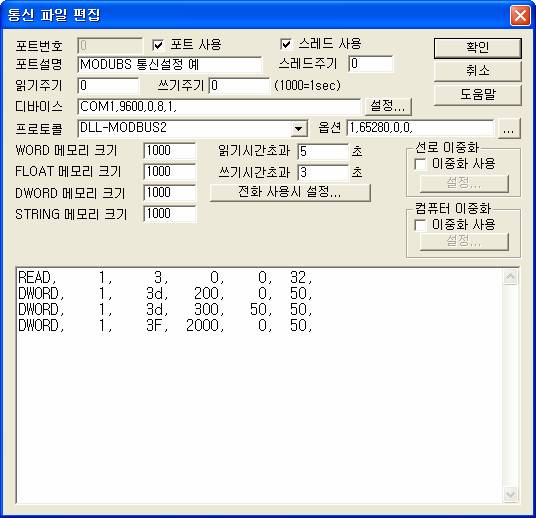Click the 확인 confirm button
Viewport: 536px width, 518px height.
(478, 48)
